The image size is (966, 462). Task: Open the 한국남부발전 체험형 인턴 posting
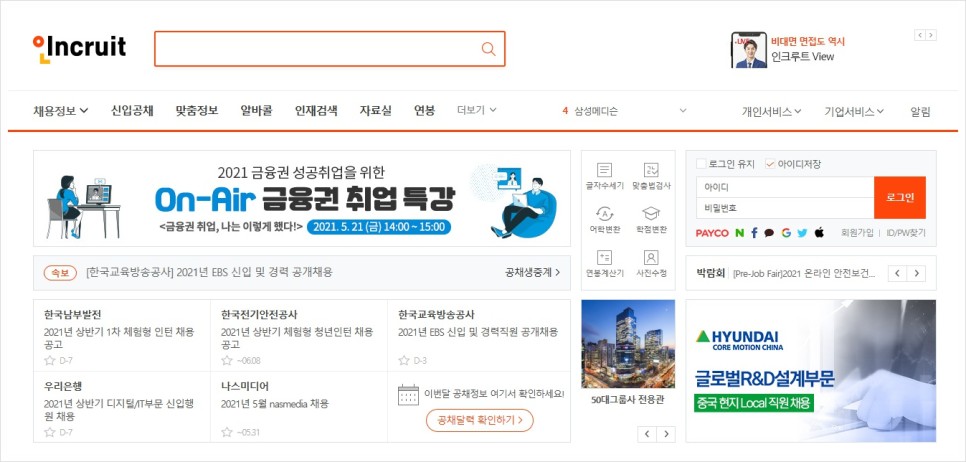119,338
